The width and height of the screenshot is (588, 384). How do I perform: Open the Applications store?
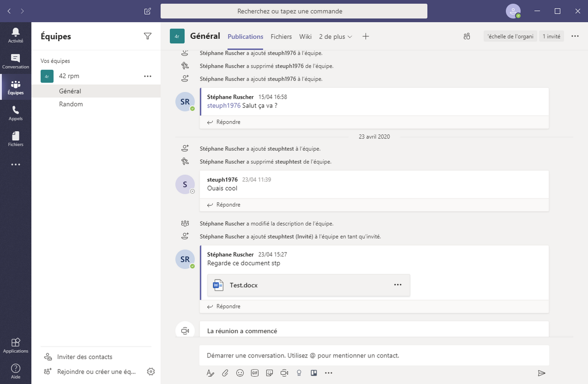pos(16,345)
